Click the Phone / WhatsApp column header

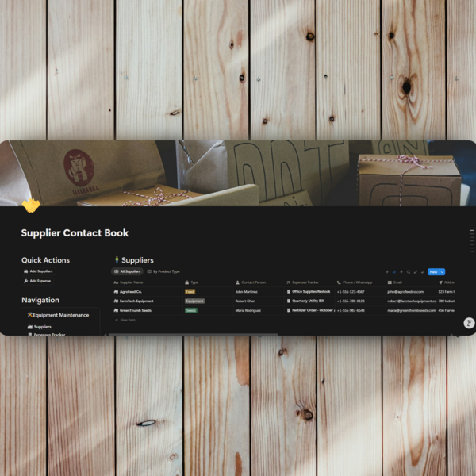[x=360, y=282]
